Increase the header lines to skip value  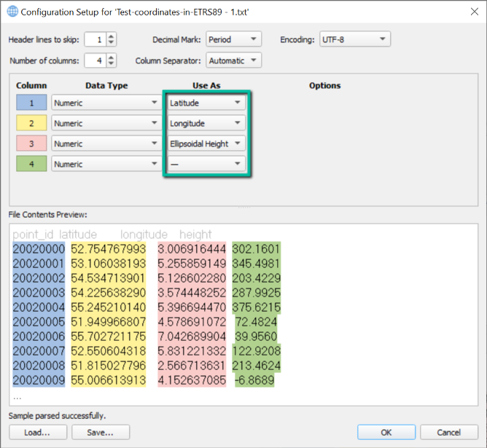(x=112, y=36)
